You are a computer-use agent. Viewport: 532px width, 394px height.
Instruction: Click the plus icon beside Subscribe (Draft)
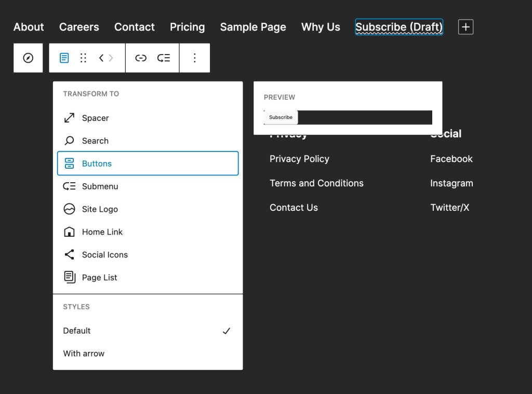465,26
